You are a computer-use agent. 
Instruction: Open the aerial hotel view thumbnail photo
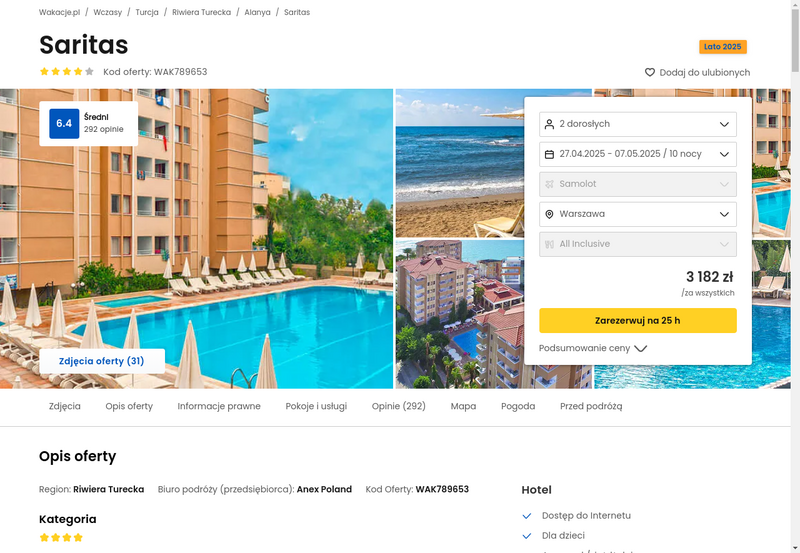pyautogui.click(x=460, y=314)
